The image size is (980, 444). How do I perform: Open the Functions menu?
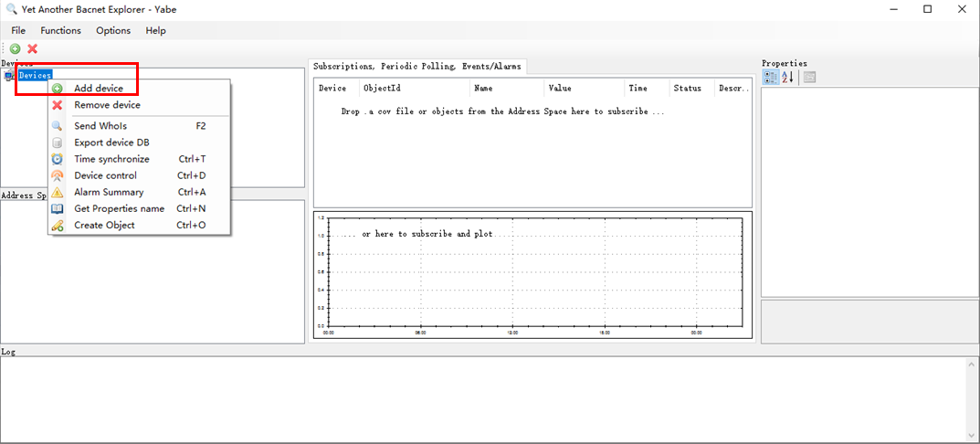60,30
